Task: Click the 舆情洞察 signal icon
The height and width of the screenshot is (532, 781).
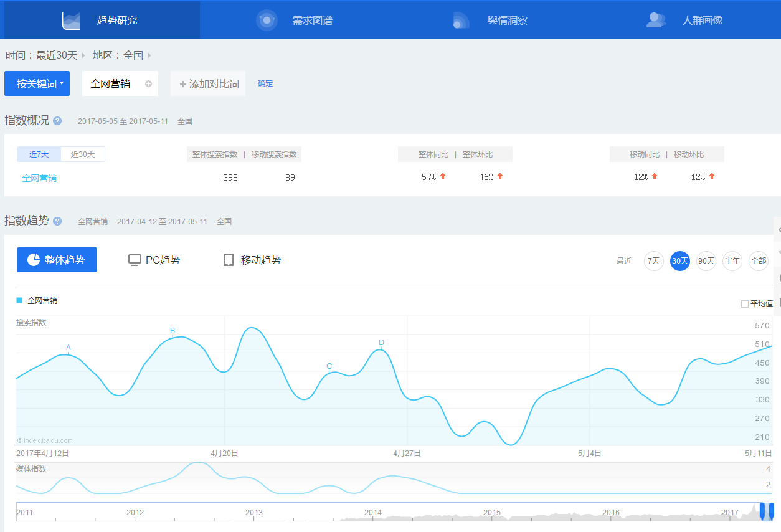Action: (461, 21)
